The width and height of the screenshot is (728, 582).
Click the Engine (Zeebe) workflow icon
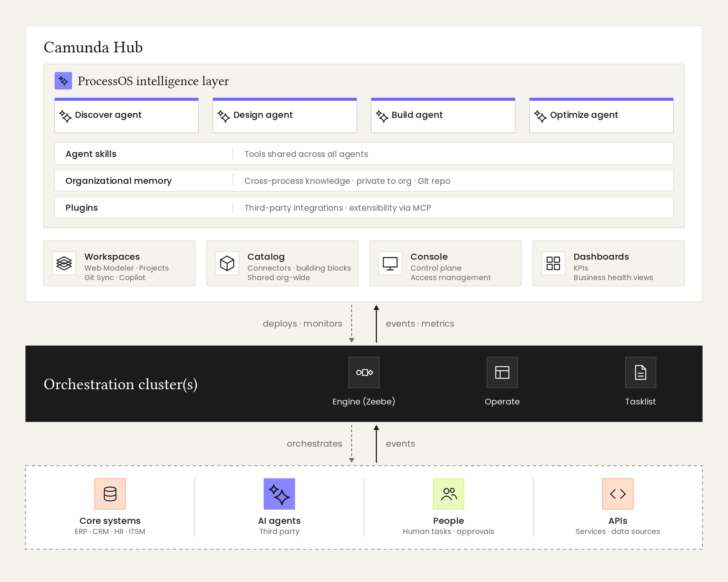point(364,372)
